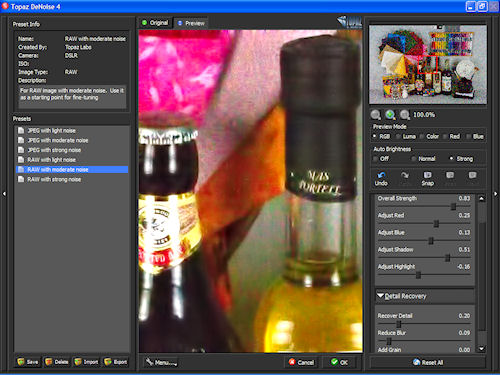Click the Undo arrow icon
The height and width of the screenshot is (375, 500).
(x=381, y=175)
